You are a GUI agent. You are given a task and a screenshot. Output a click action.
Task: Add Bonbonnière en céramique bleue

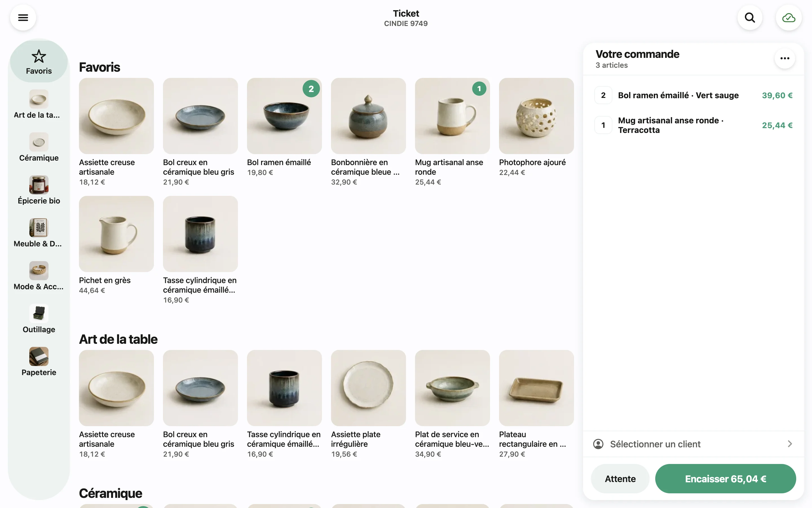(x=369, y=132)
